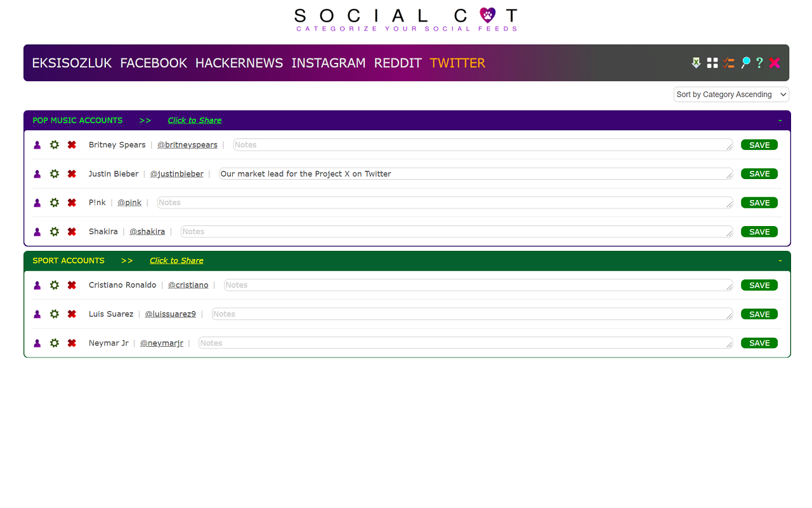This screenshot has width=812, height=508.
Task: Switch to the HACKERNEWS tab
Action: pyautogui.click(x=239, y=63)
